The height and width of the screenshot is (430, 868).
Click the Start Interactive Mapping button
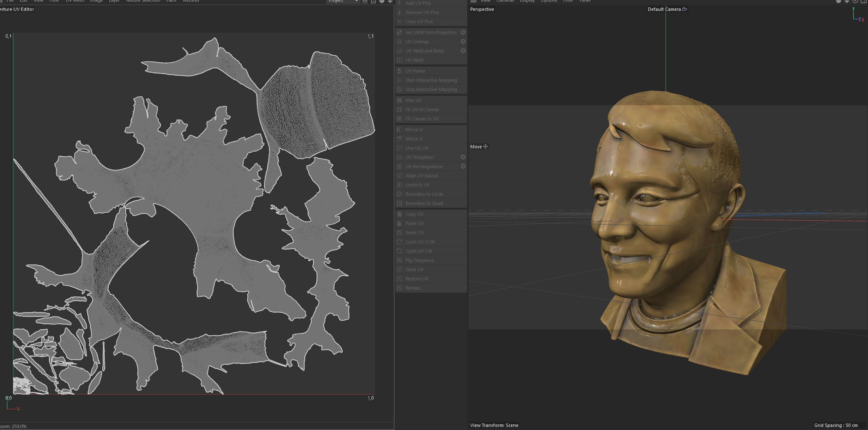[x=431, y=80]
